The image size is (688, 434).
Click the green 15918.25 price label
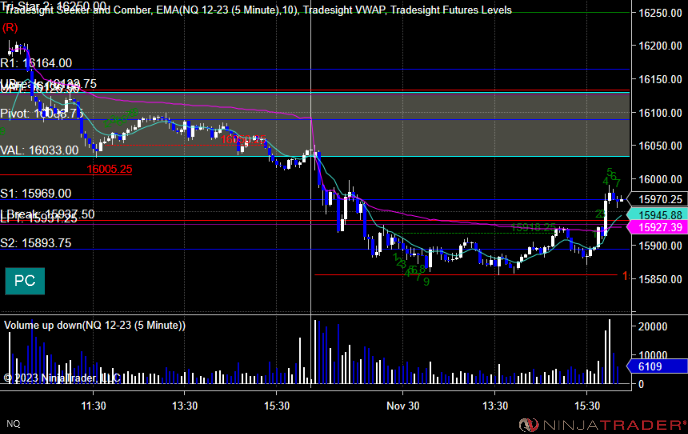coord(533,227)
